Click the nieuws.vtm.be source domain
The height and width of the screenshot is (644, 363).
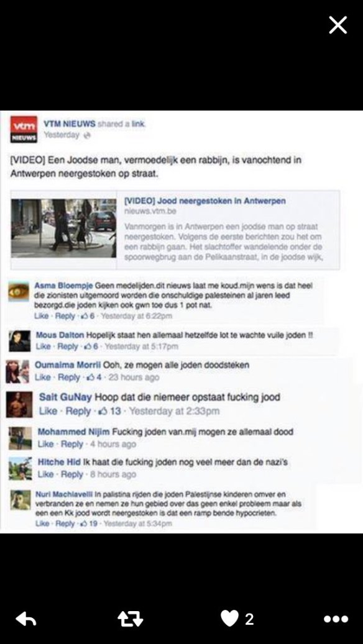coord(145,212)
